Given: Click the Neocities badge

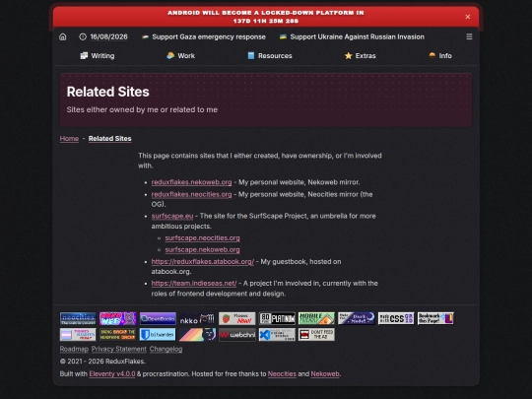Looking at the screenshot, I should [78, 318].
